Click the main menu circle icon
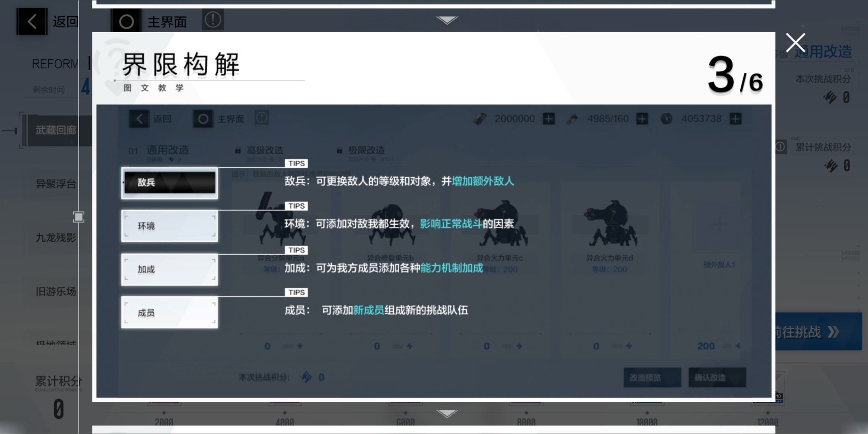The height and width of the screenshot is (434, 868). (x=126, y=21)
